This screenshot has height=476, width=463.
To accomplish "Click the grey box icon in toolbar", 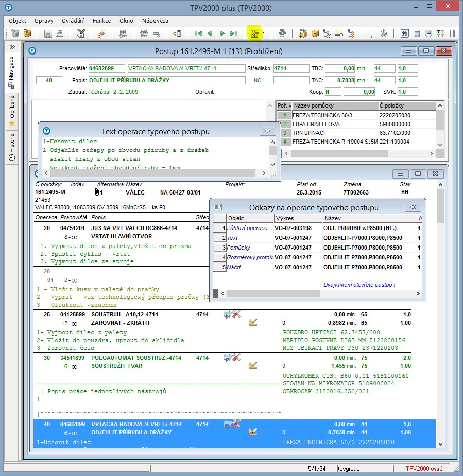I will click(x=15, y=33).
